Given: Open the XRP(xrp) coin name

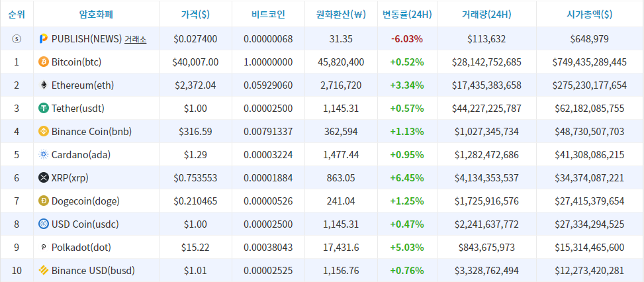Looking at the screenshot, I should tap(69, 178).
